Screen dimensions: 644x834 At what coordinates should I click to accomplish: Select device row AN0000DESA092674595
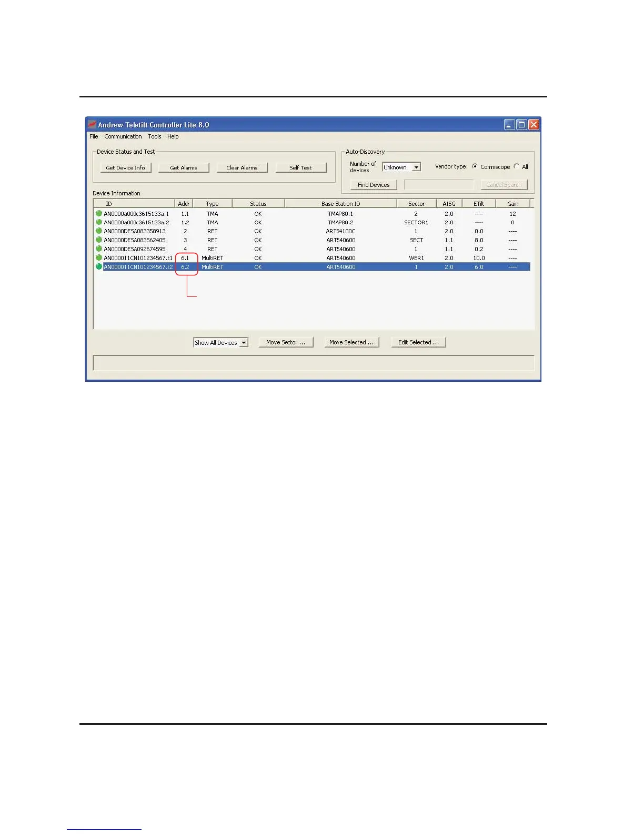pyautogui.click(x=312, y=249)
